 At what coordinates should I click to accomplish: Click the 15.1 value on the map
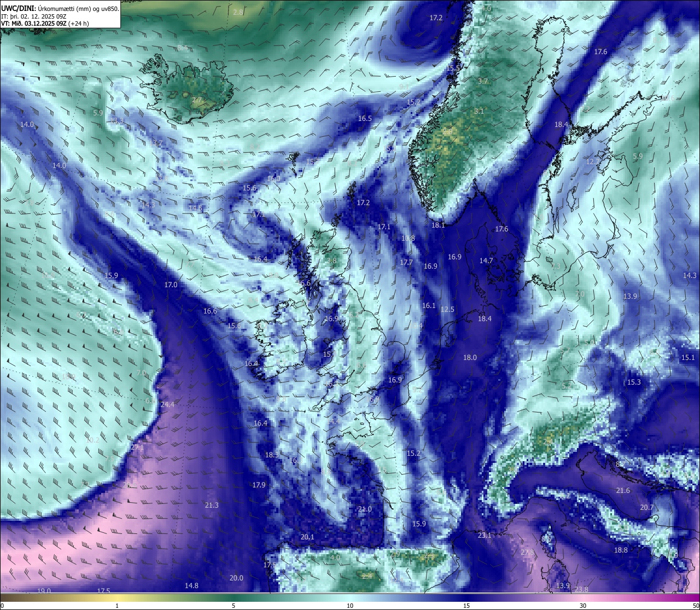pyautogui.click(x=687, y=357)
